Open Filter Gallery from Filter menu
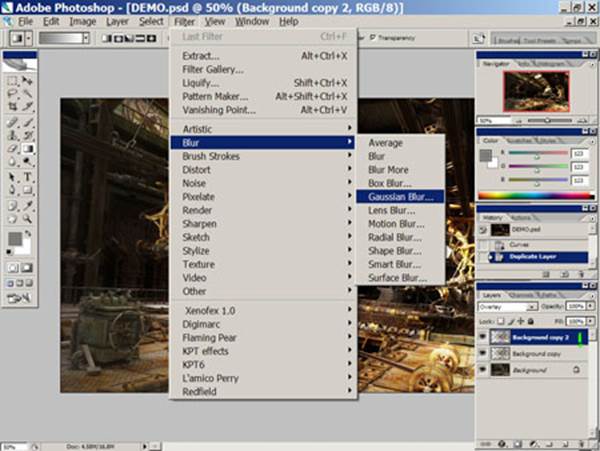Viewport: 600px width, 451px height. click(262, 69)
